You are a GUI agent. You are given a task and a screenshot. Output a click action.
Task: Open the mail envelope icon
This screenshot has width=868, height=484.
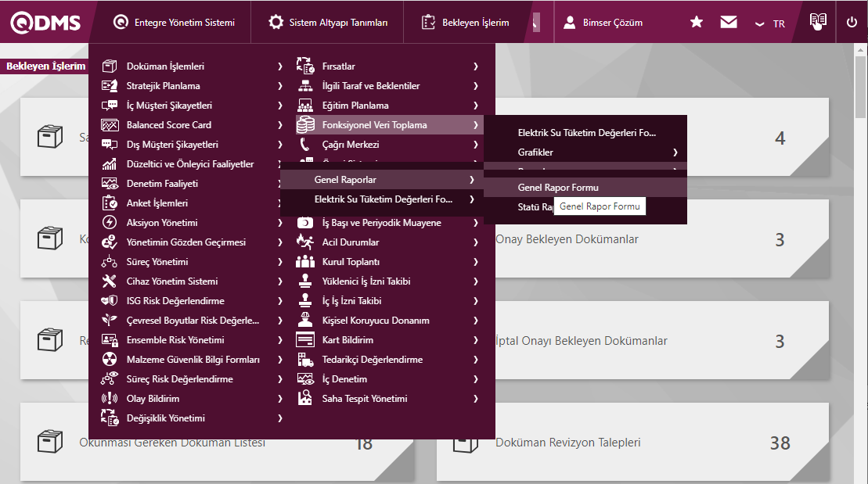click(x=729, y=23)
